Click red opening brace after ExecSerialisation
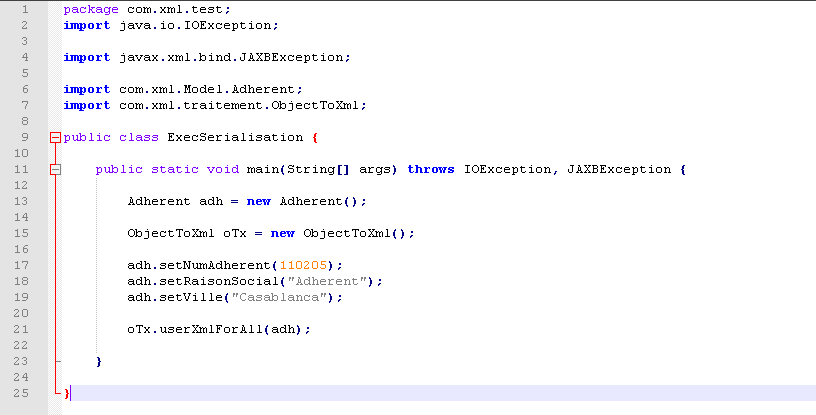The height and width of the screenshot is (415, 816). click(x=315, y=138)
